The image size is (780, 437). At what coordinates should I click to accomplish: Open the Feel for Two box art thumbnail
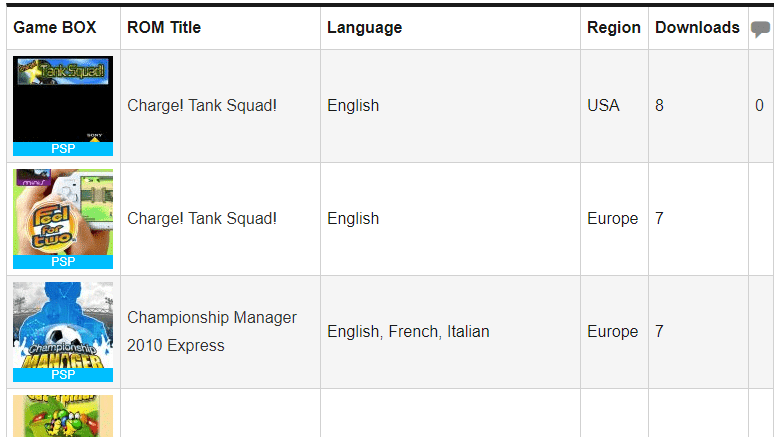pyautogui.click(x=63, y=212)
